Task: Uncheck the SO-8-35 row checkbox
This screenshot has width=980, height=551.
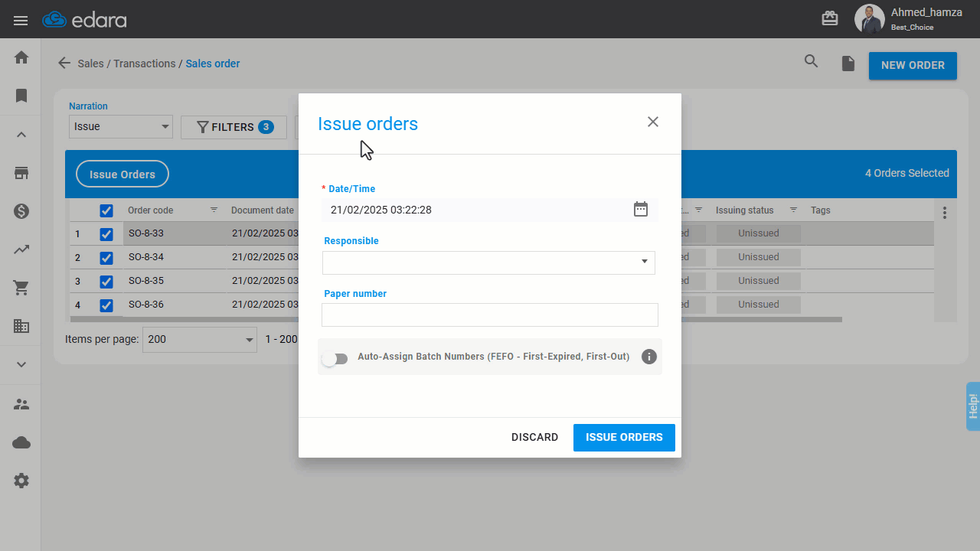Action: pos(106,282)
